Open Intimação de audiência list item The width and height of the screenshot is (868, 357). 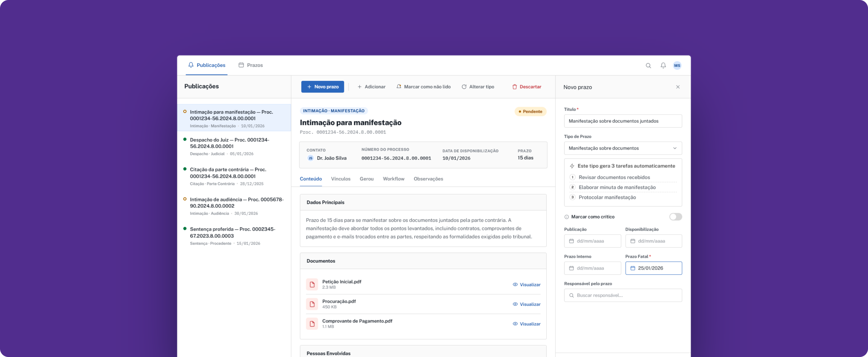234,206
